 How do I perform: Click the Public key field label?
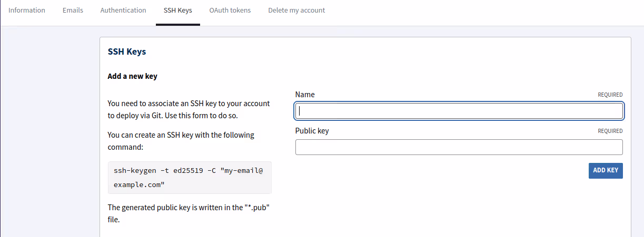(312, 131)
